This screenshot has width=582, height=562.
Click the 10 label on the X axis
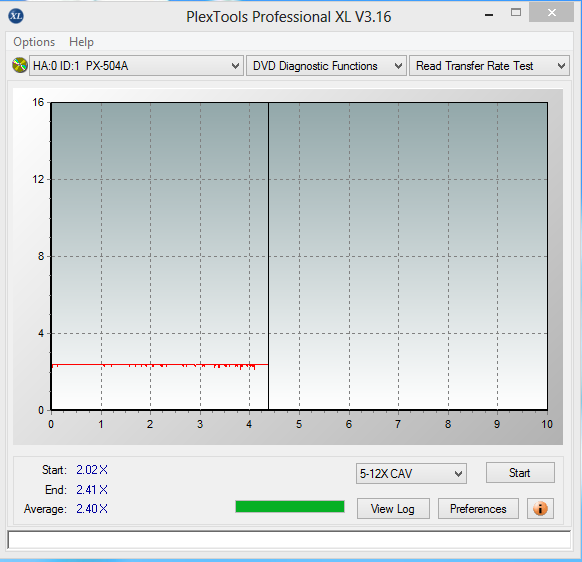[x=547, y=424]
